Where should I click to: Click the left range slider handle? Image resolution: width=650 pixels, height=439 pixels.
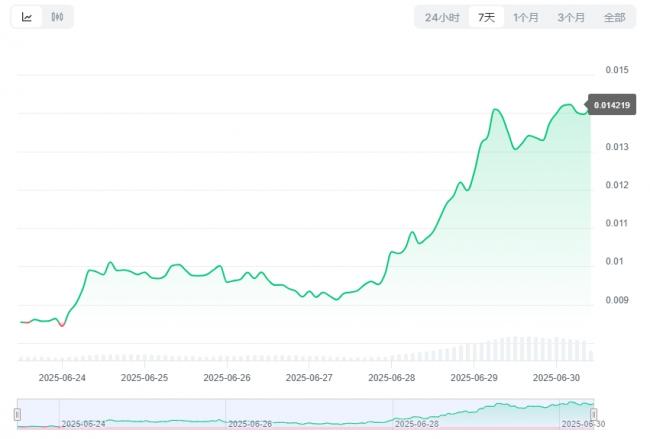[x=17, y=414]
